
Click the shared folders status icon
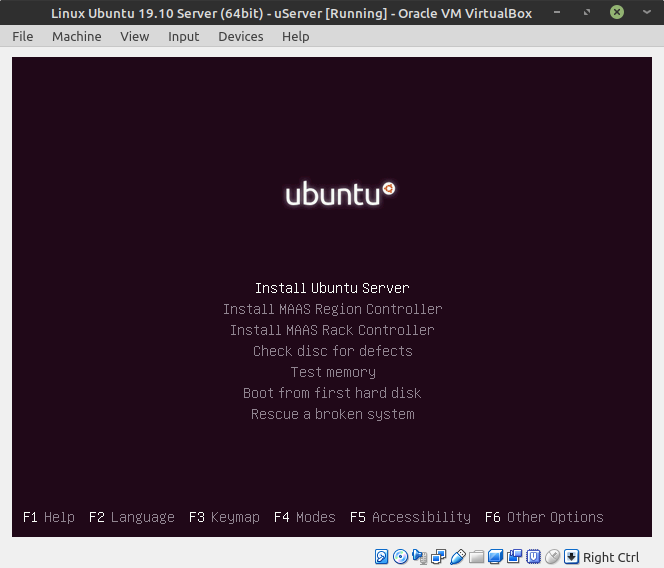click(476, 557)
